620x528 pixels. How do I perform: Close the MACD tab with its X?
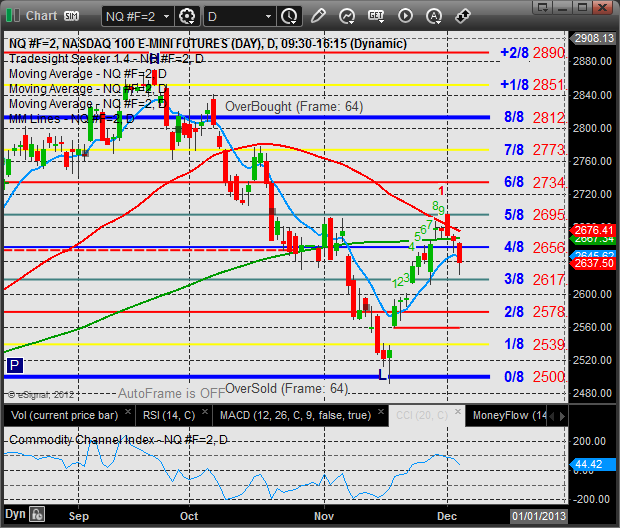(x=381, y=411)
